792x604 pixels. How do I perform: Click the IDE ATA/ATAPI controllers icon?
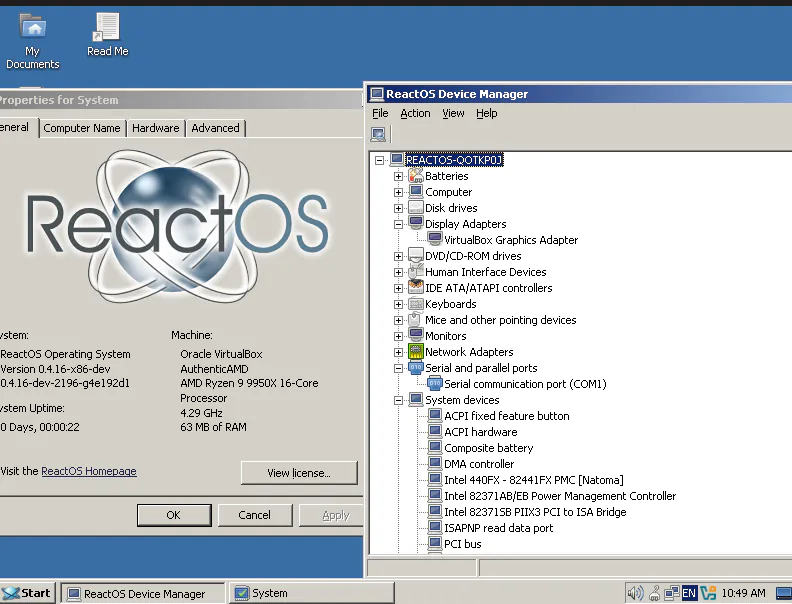416,288
